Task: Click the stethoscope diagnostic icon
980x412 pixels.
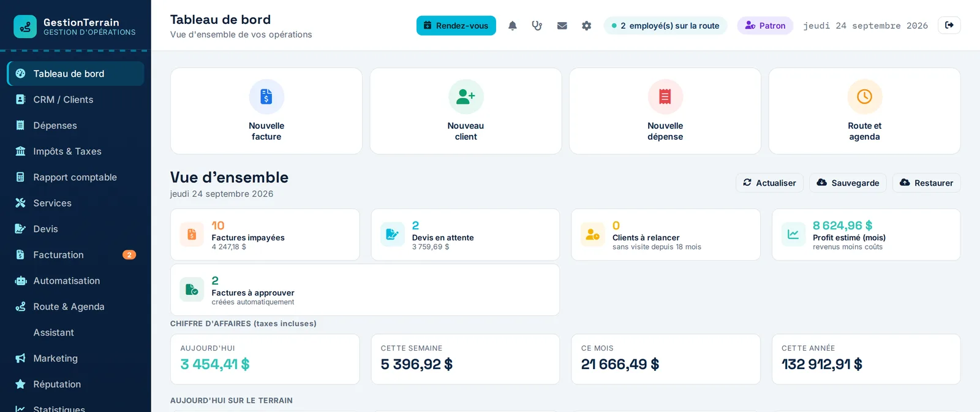Action: [x=537, y=26]
